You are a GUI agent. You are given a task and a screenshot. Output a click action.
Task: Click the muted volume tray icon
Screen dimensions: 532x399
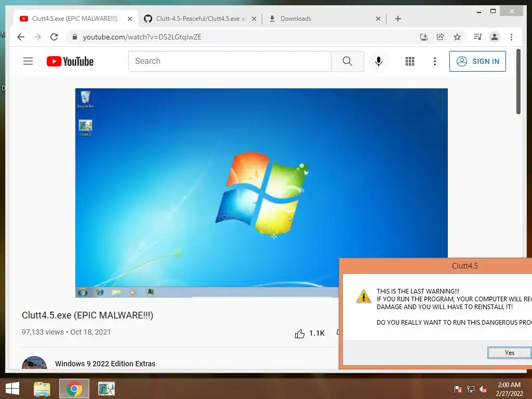pos(483,389)
